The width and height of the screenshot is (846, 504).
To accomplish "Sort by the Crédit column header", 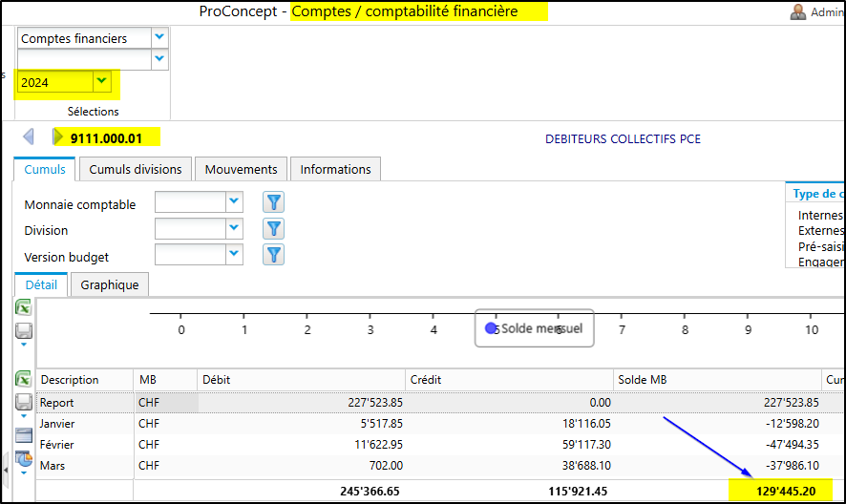I will 509,380.
